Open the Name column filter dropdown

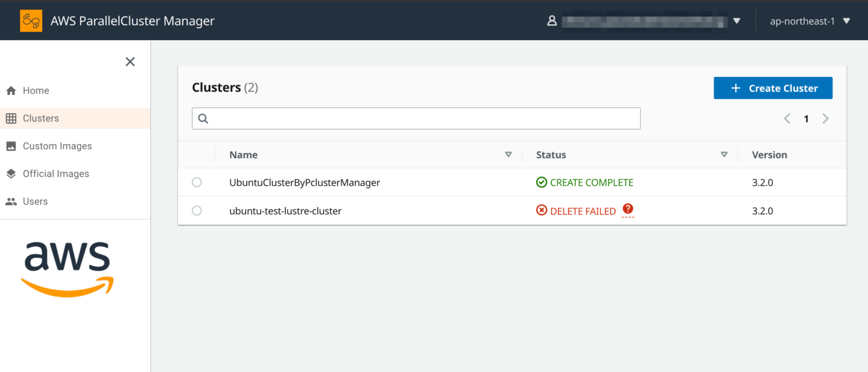point(508,154)
